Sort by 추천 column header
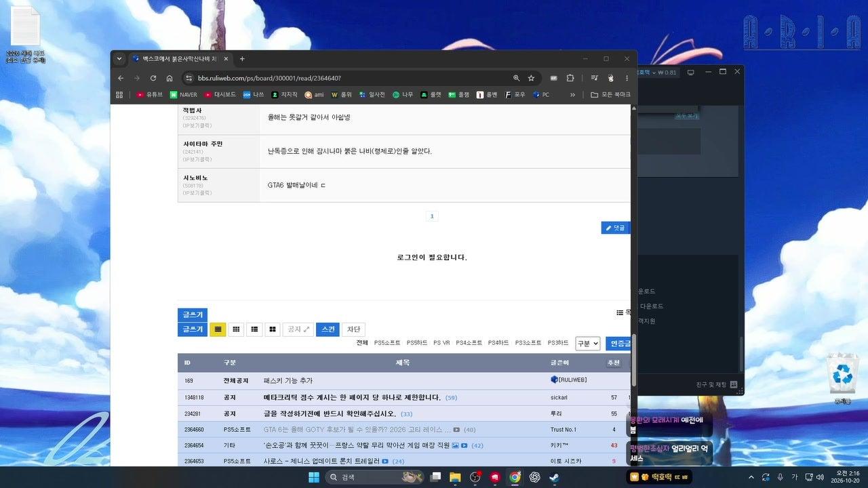This screenshot has width=868, height=488. point(613,363)
